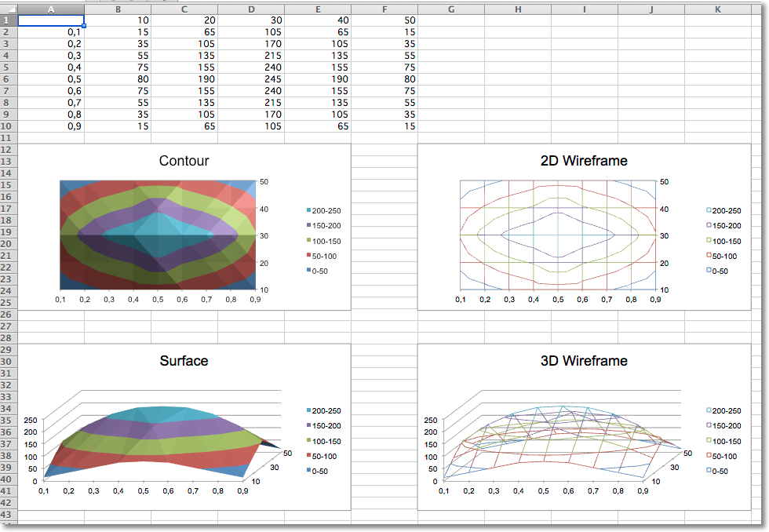Click the Surface chart title
Viewport: 769px width, 532px height.
click(185, 361)
